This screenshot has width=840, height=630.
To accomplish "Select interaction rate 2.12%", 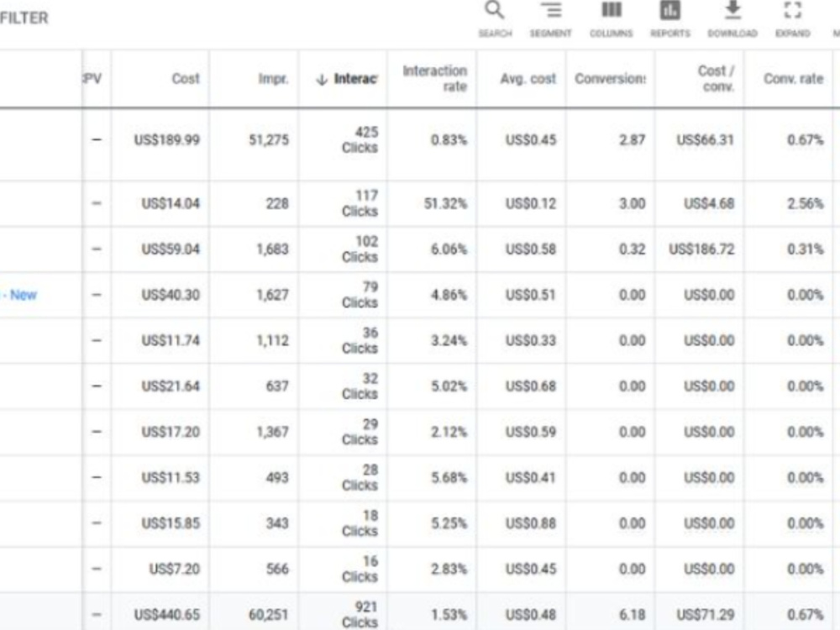I will click(449, 432).
